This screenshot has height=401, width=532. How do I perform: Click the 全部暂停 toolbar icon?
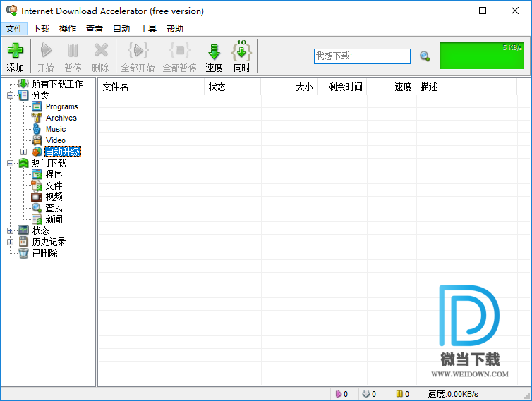tap(180, 50)
